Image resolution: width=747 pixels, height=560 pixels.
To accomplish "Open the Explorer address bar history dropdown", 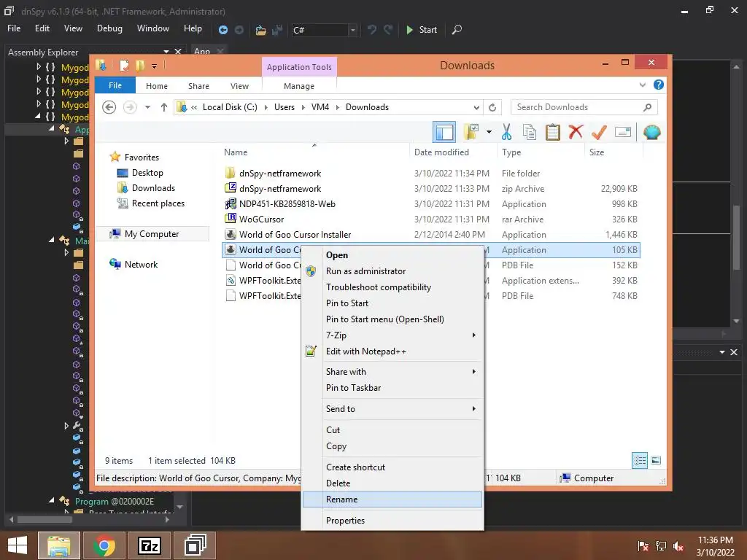I will pos(476,107).
